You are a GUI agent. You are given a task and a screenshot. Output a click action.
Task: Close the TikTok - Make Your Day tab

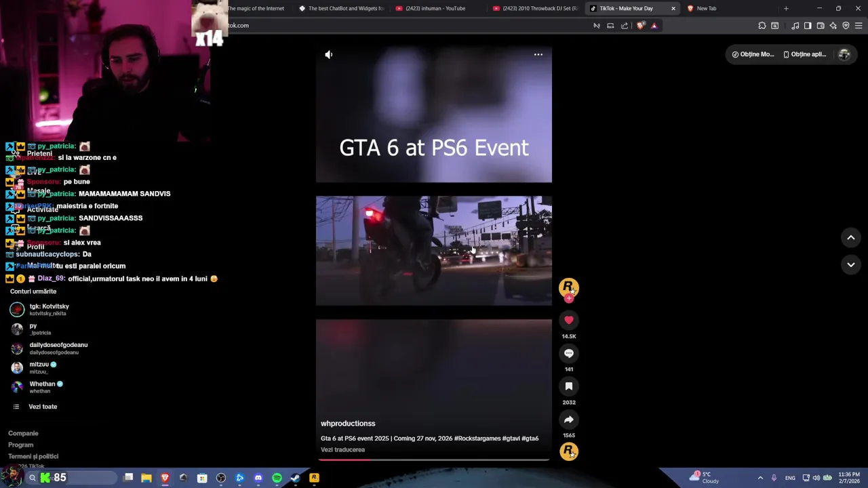click(673, 8)
